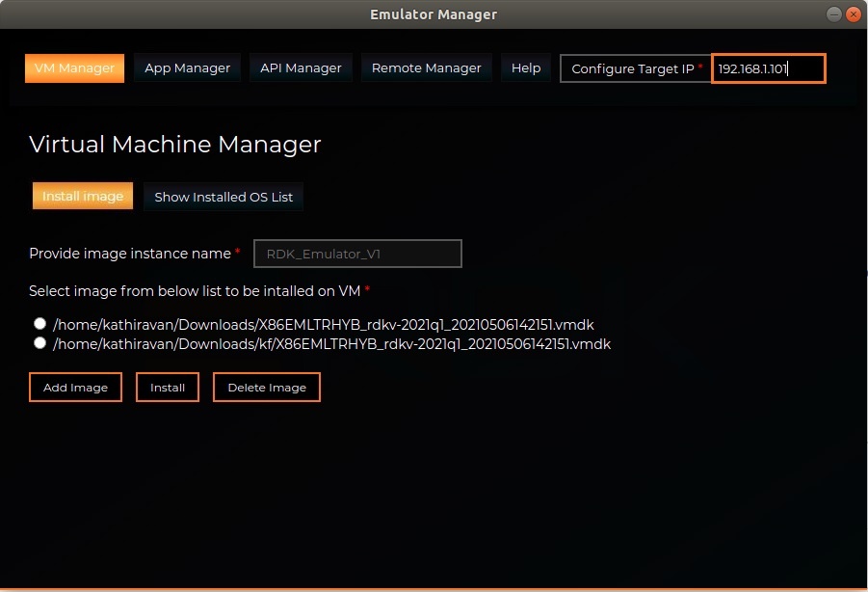
Task: Click the Add Image button
Action: pyautogui.click(x=75, y=388)
